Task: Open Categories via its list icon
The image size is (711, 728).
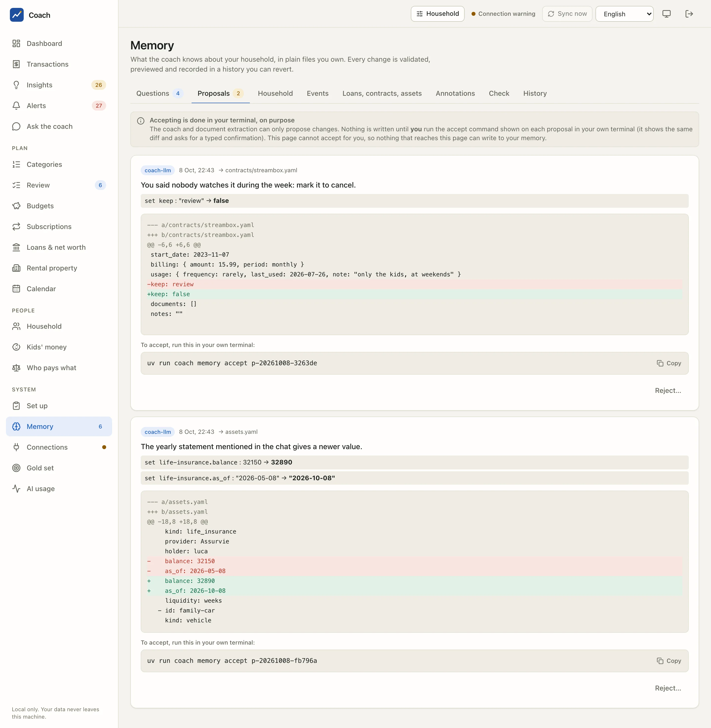Action: coord(16,164)
